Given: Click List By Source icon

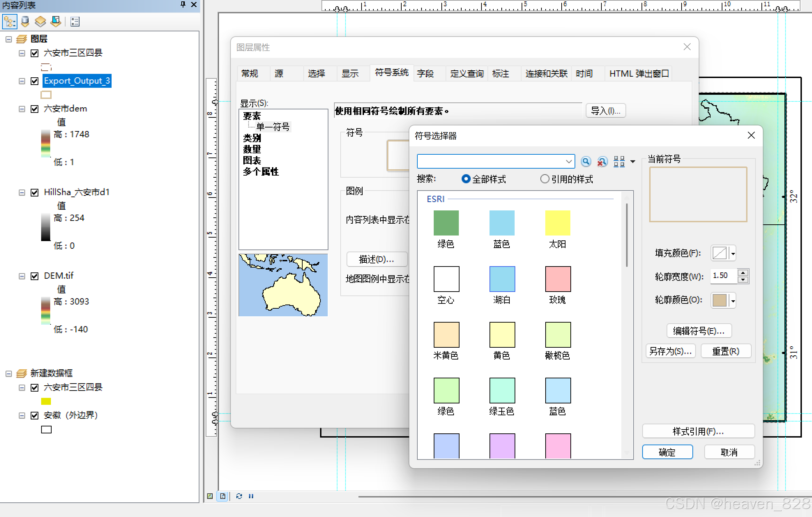Looking at the screenshot, I should coord(25,22).
